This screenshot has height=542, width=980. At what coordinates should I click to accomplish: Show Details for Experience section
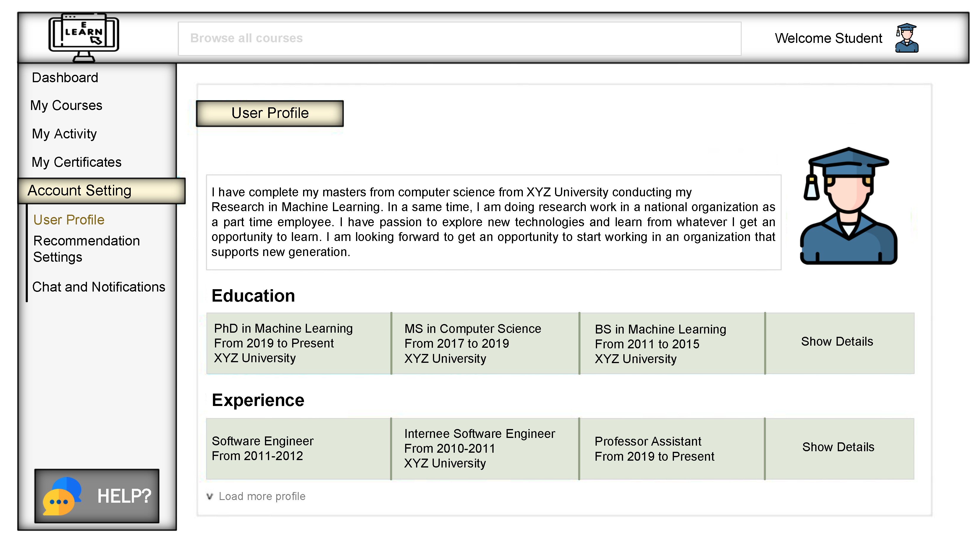pyautogui.click(x=838, y=447)
